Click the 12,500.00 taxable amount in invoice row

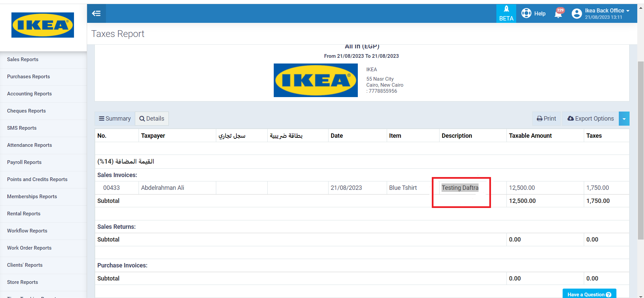coord(522,188)
